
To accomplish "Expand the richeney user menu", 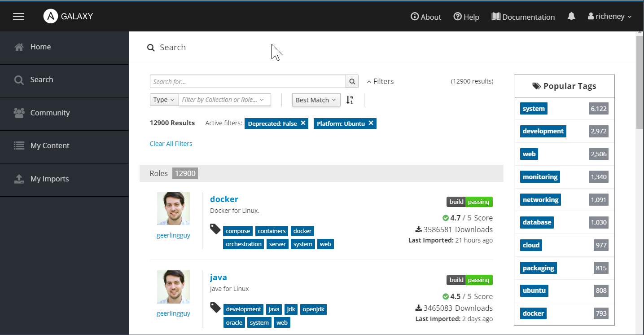I will coord(609,17).
